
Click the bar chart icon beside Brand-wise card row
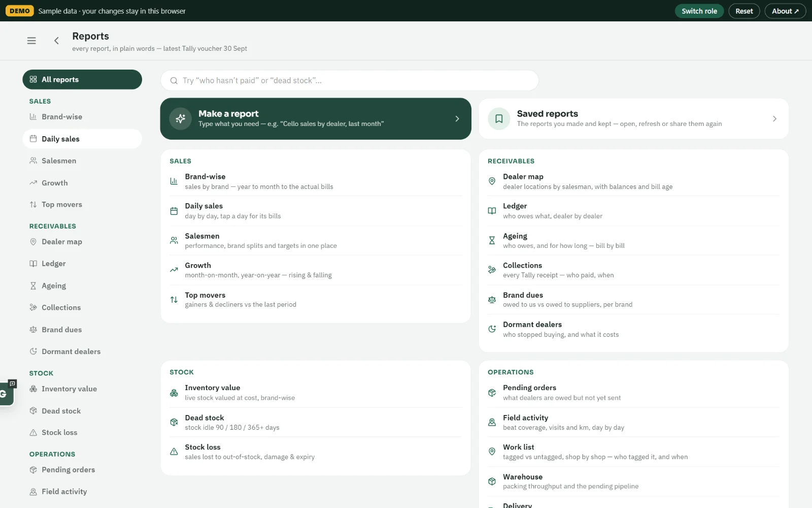coord(174,181)
